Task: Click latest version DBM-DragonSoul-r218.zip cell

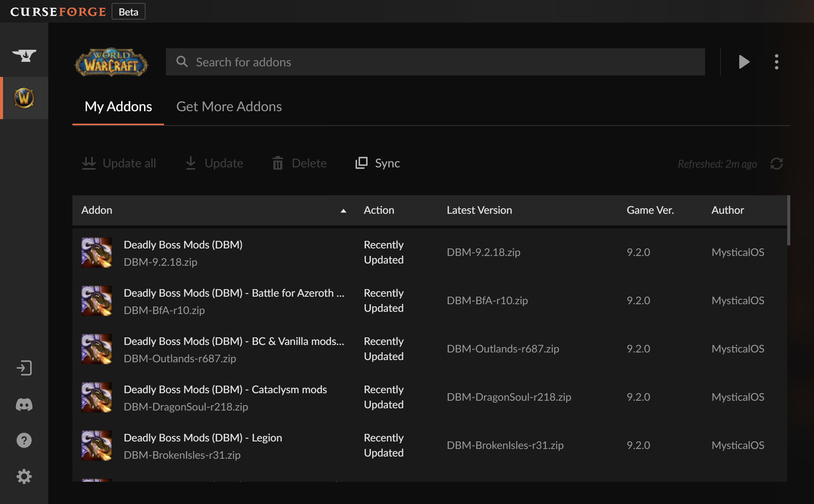Action: 509,397
